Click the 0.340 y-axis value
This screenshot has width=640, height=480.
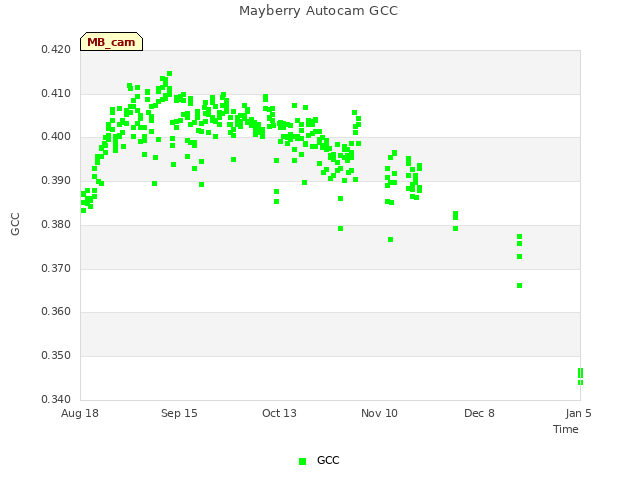pyautogui.click(x=56, y=399)
